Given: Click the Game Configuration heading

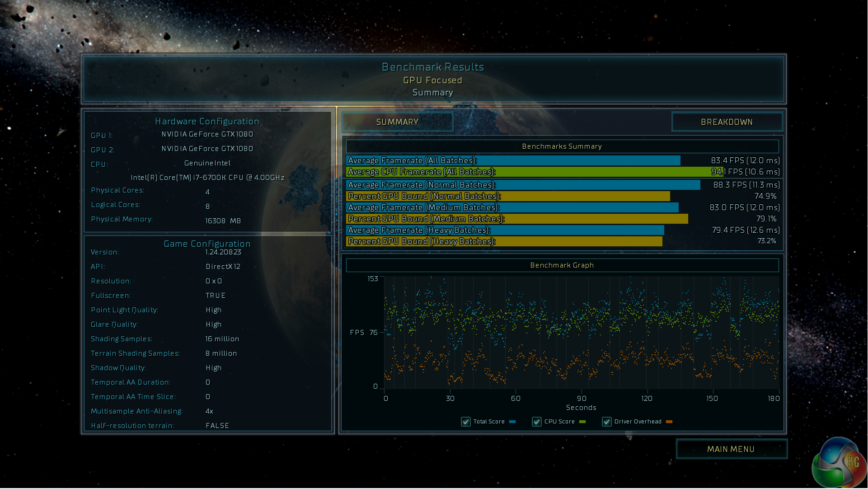Looking at the screenshot, I should click(207, 244).
